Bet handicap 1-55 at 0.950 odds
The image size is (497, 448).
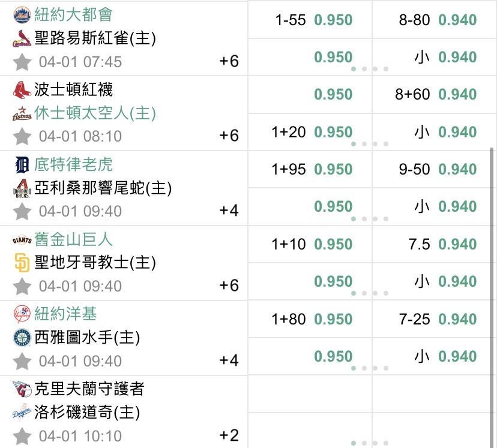313,20
